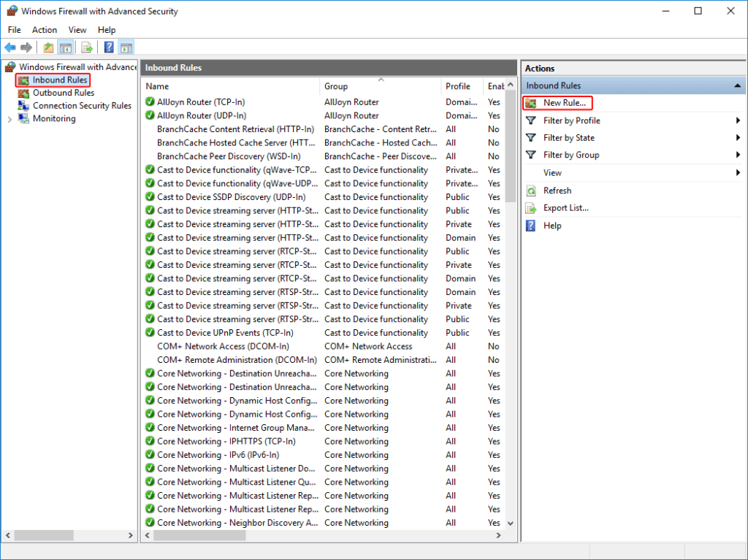748x560 pixels.
Task: Open Help using the toolbar question mark icon
Action: click(107, 47)
